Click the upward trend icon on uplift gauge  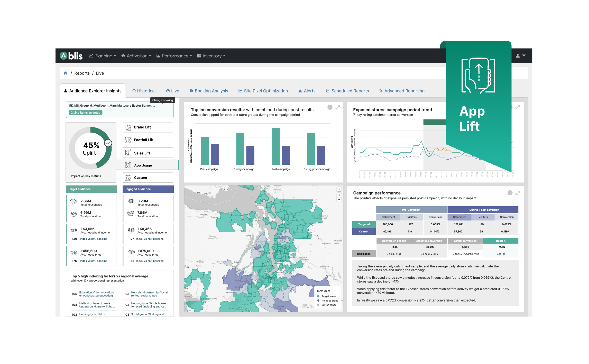point(108,143)
